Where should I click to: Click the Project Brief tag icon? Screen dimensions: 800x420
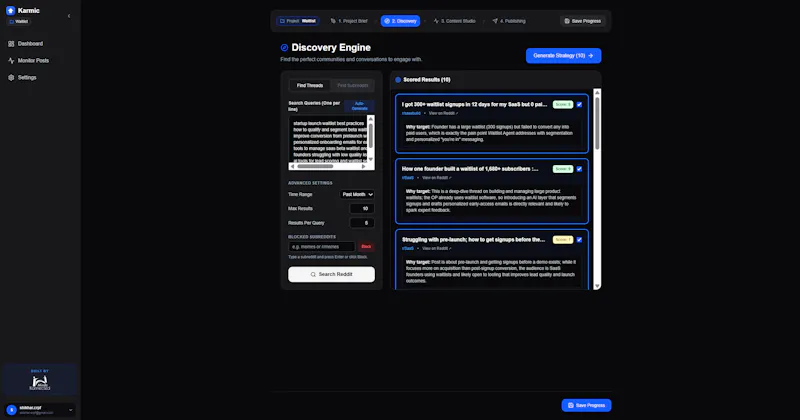point(333,21)
